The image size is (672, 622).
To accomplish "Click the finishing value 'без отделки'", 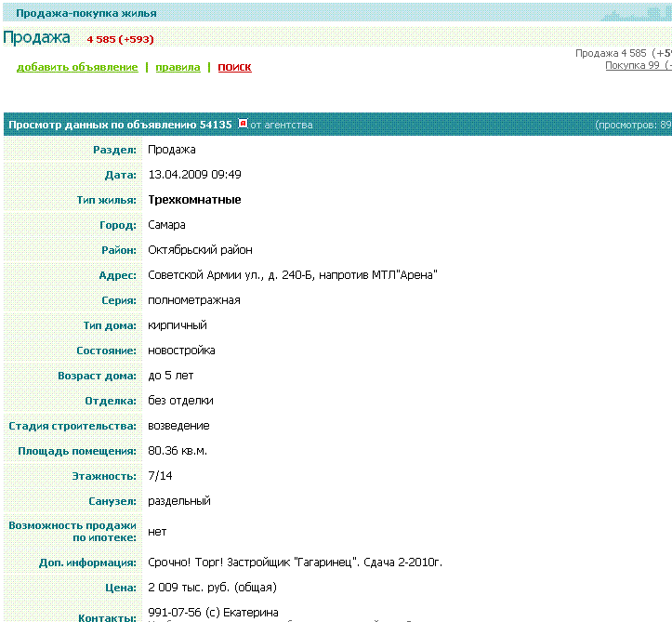I will click(180, 401).
